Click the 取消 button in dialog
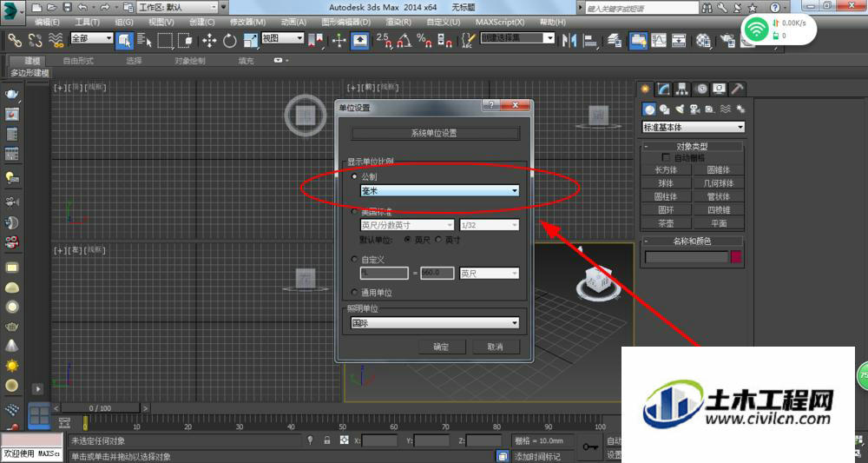The image size is (868, 463). (x=495, y=347)
